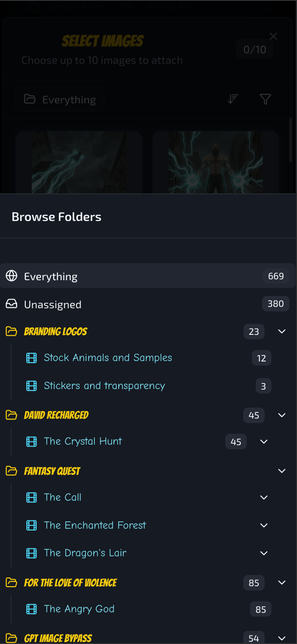Click the globe icon beside Everything

coord(11,276)
